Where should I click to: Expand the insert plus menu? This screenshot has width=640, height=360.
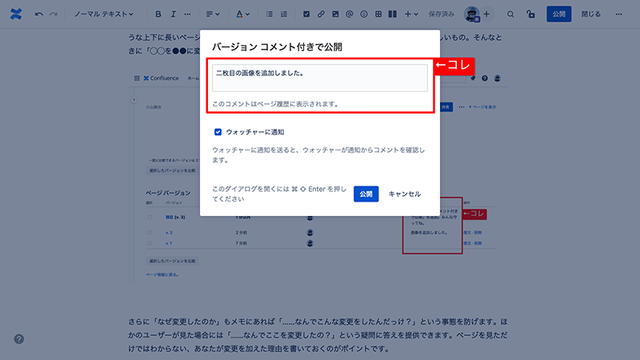tap(411, 14)
